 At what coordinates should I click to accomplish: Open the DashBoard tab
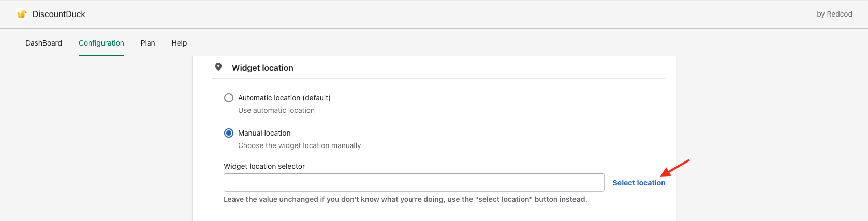43,43
